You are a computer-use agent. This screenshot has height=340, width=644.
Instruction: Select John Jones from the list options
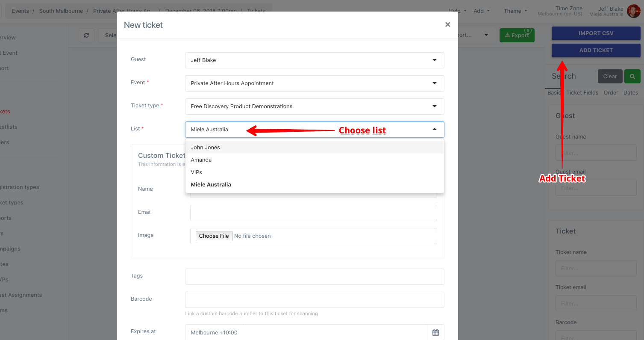coord(315,147)
